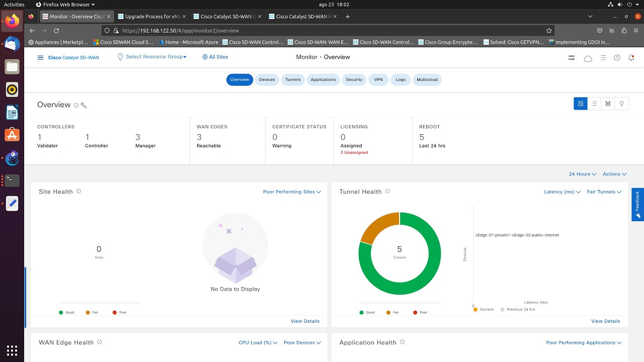Screen dimensions: 644x362
Task: List all tabs with the Firefox tab dropdown arrow
Action: pyautogui.click(x=590, y=17)
